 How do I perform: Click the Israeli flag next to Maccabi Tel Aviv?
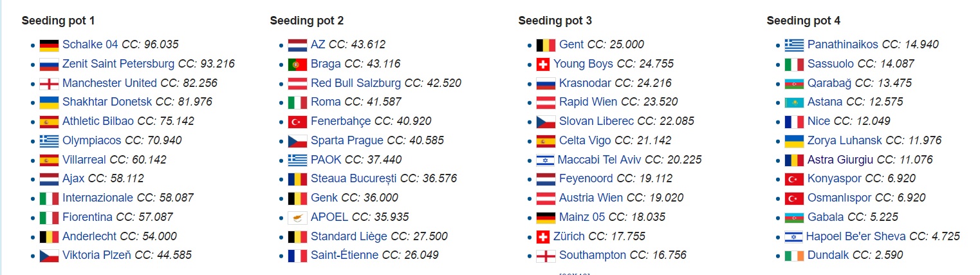545,160
